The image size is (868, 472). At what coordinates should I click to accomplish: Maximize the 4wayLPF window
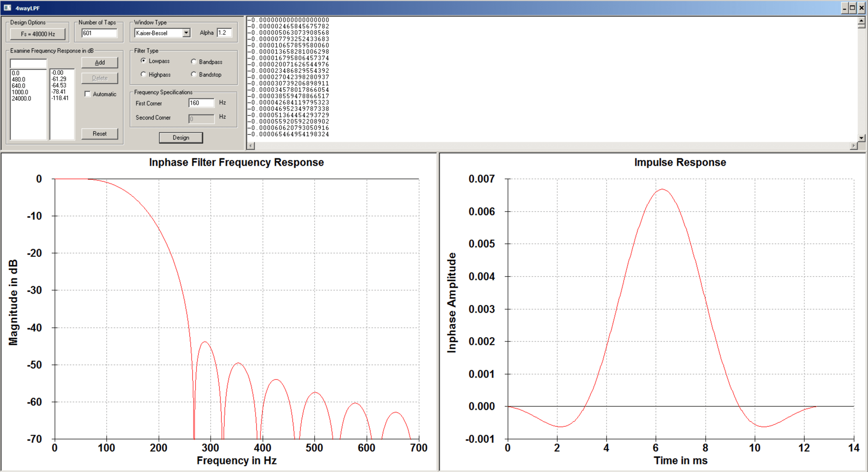pyautogui.click(x=853, y=8)
